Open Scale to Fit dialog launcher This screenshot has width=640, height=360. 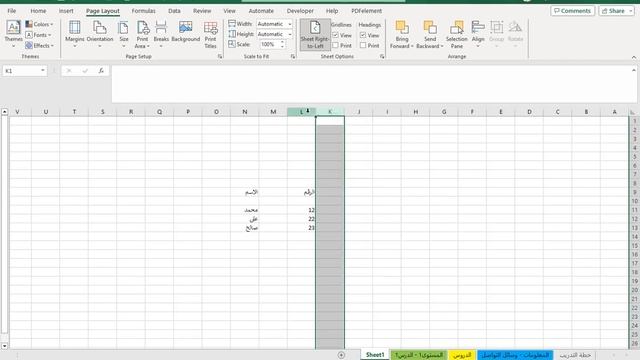293,57
